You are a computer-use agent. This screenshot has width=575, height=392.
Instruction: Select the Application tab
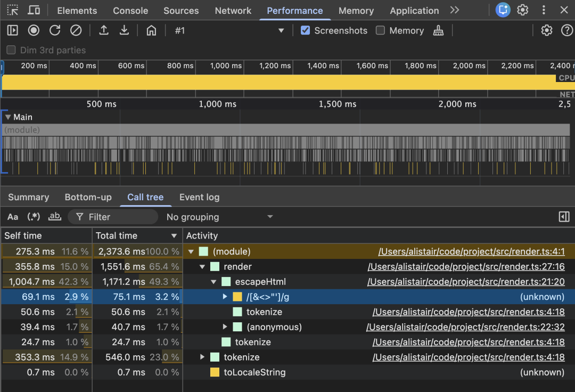[x=414, y=11]
